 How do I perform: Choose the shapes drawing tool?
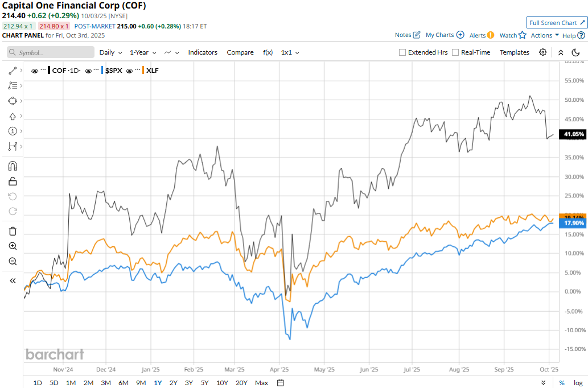(13, 101)
